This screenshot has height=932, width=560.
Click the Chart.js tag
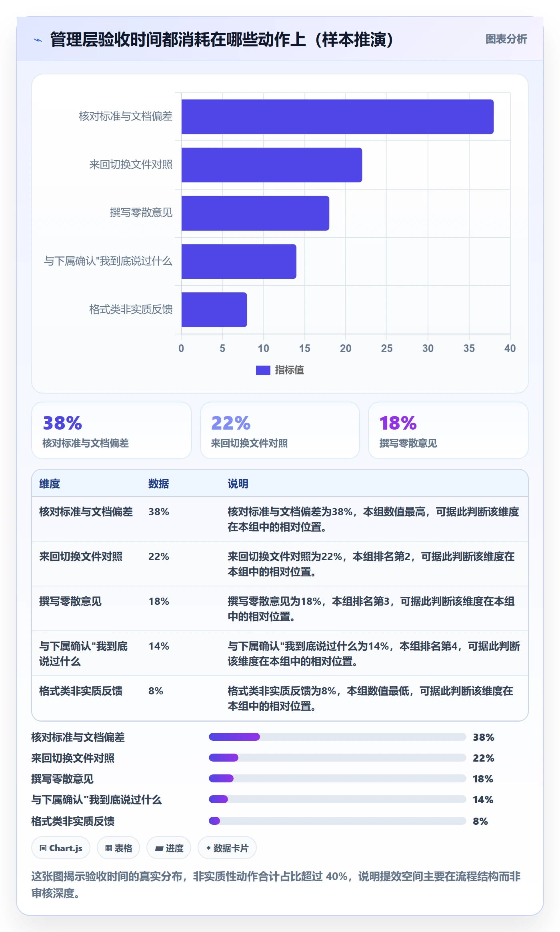61,848
